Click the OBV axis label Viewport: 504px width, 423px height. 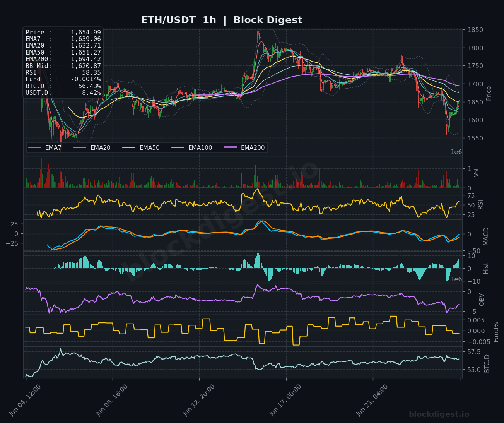[x=482, y=300]
